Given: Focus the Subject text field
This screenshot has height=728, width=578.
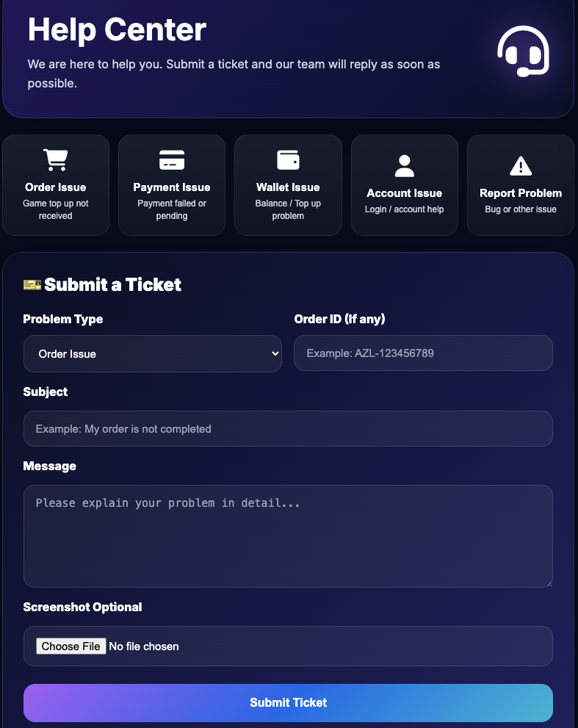Looking at the screenshot, I should 288,428.
